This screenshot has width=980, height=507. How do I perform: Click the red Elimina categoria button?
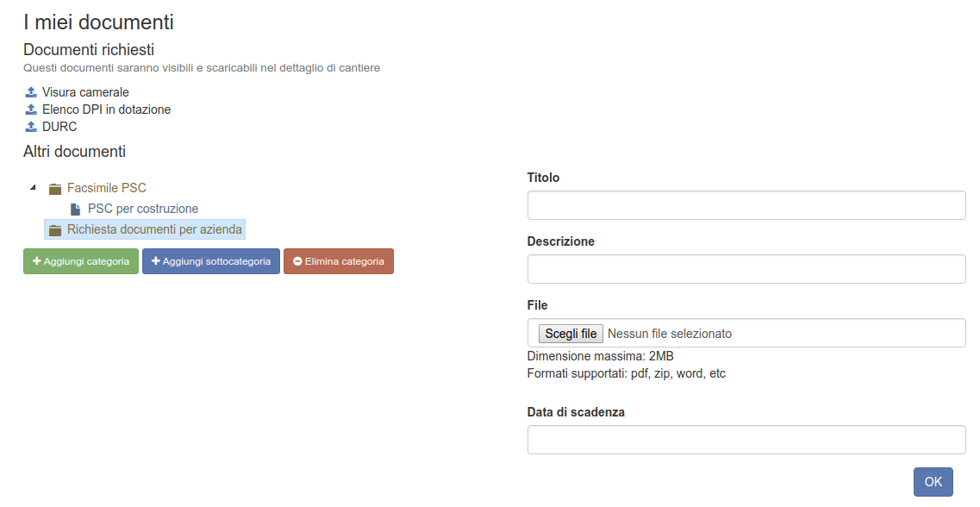[338, 261]
